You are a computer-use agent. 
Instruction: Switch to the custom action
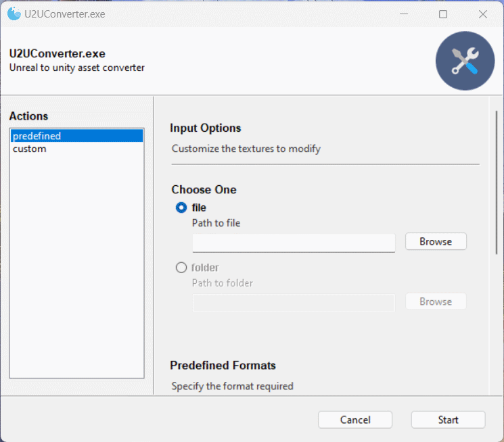(x=30, y=149)
